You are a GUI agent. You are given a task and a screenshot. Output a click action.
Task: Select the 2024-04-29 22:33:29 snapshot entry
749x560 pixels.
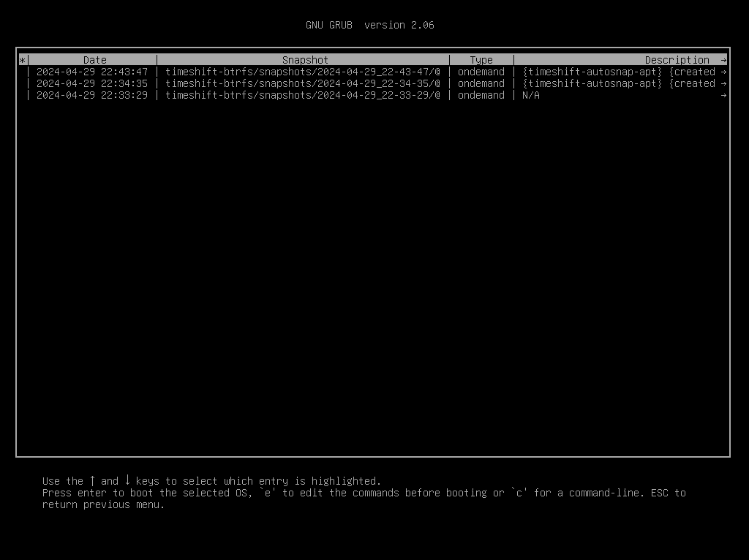(373, 95)
